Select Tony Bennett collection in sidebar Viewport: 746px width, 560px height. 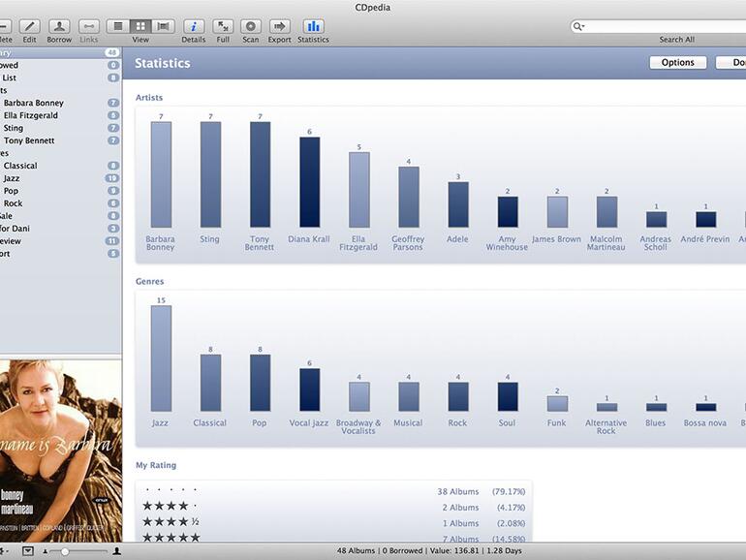[29, 140]
